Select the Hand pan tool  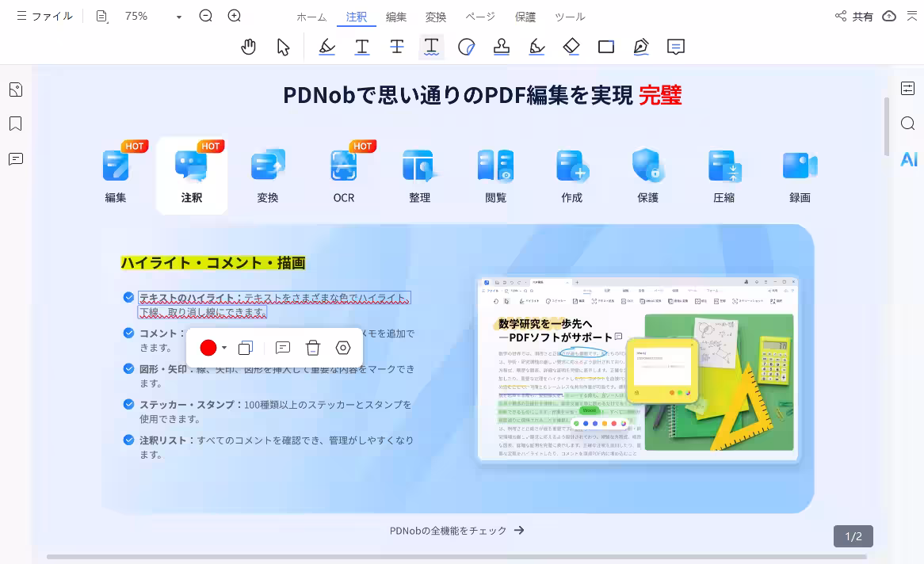pos(248,47)
